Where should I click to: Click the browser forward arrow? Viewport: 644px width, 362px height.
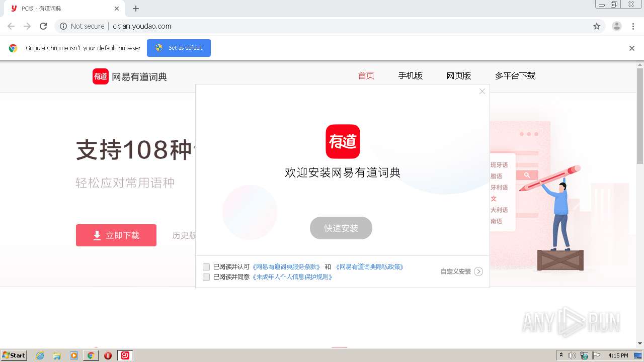(x=27, y=26)
